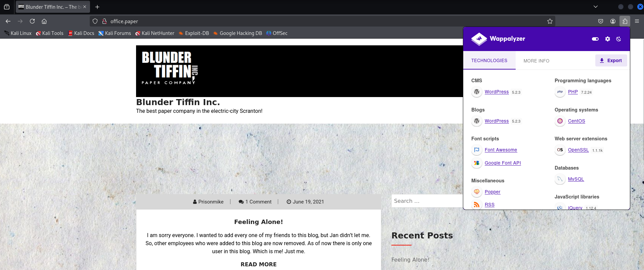Open the recent browsing Firefox View icon
Screen dimensions: 644x270
coord(7,7)
